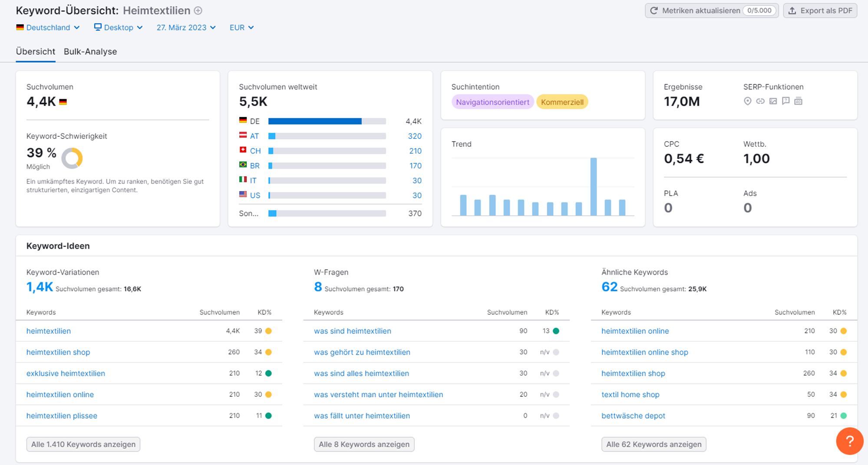Image resolution: width=868 pixels, height=465 pixels.
Task: Click Alle 8 Keywords anzeigen button
Action: click(x=364, y=444)
